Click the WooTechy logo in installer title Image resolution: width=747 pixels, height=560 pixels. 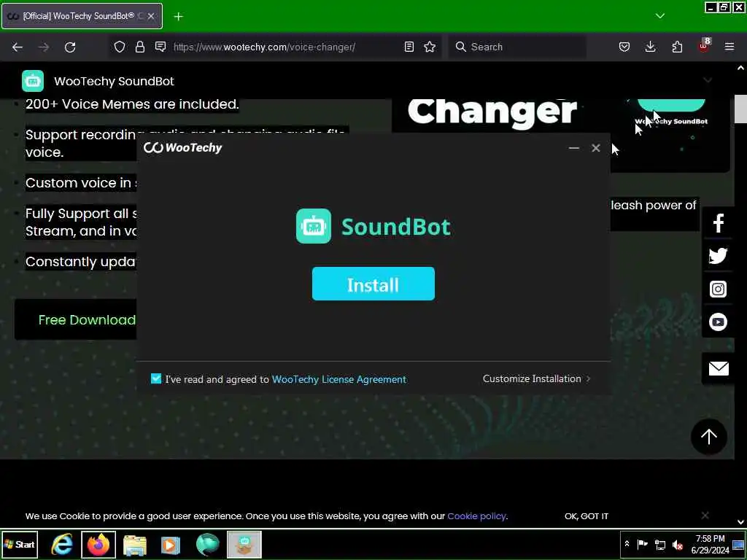click(x=183, y=147)
